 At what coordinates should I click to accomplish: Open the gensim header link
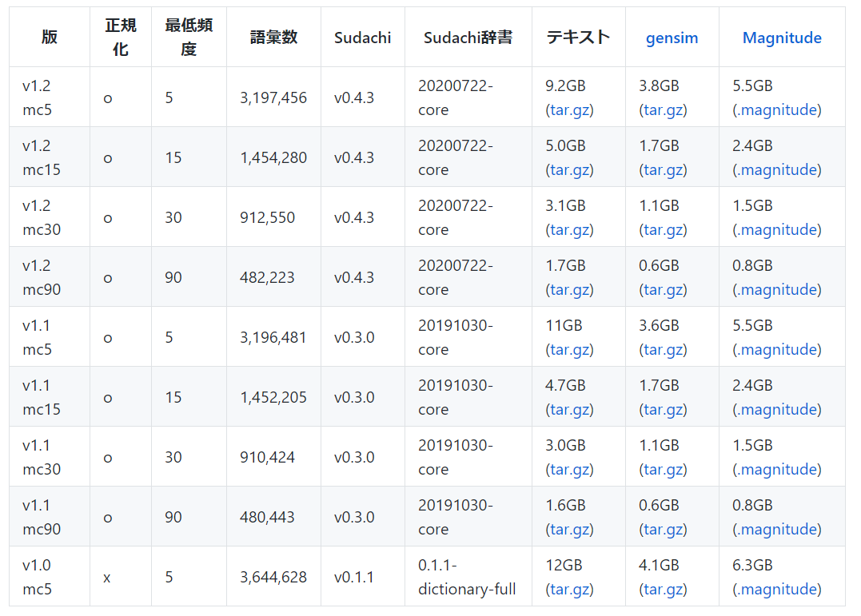tap(672, 38)
